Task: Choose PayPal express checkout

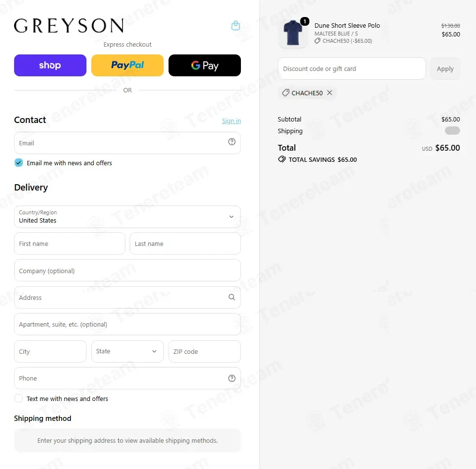Action: click(127, 65)
